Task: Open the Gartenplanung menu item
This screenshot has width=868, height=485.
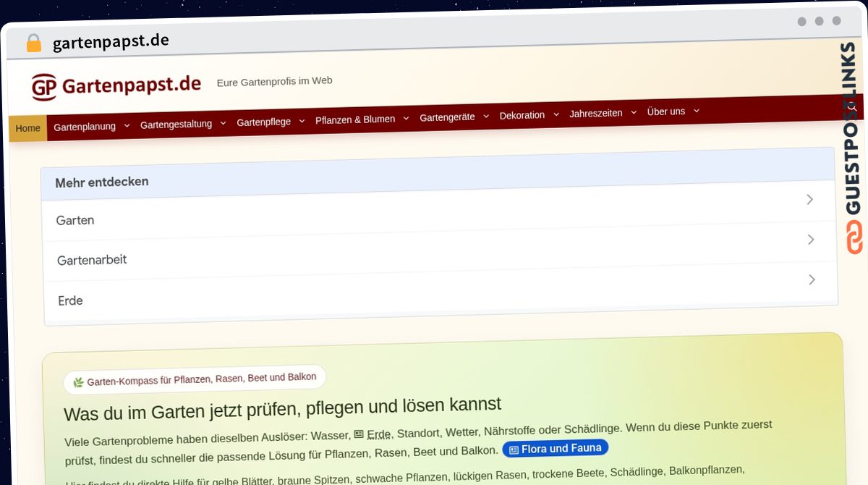Action: [85, 126]
